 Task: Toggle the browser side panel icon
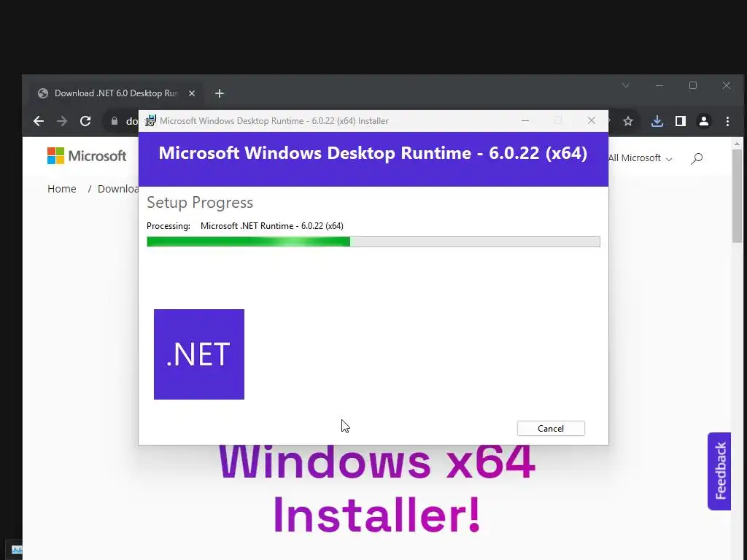(x=681, y=122)
